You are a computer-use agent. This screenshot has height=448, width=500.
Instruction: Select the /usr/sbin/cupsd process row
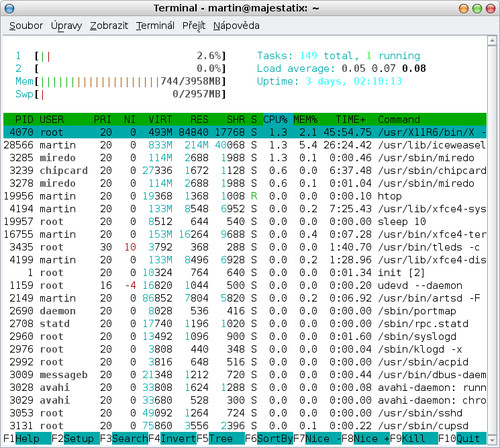pos(245,426)
